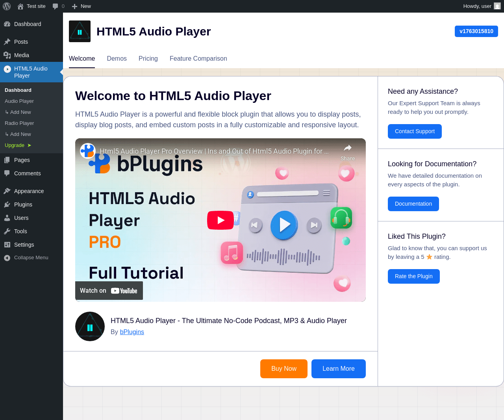
Task: Click the Pages icon in sidebar
Action: pyautogui.click(x=7, y=160)
